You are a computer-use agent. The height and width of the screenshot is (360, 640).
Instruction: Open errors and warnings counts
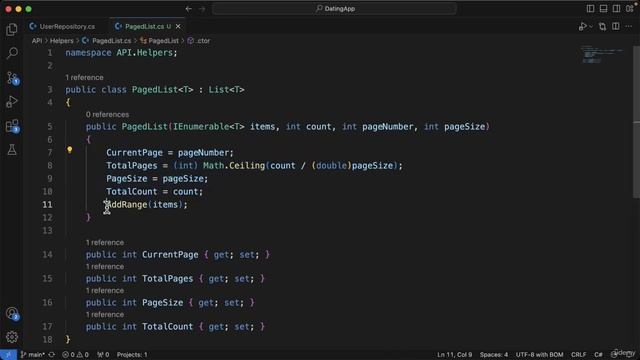pyautogui.click(x=75, y=355)
